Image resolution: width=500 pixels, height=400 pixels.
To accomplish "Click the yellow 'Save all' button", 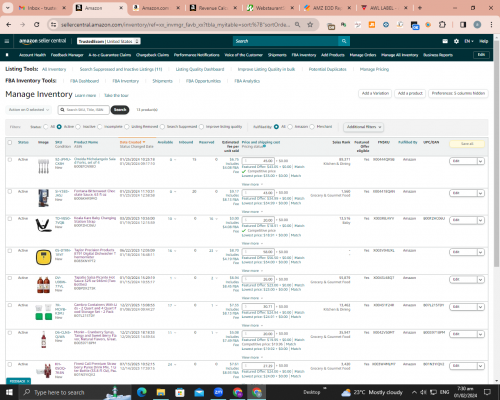I will coord(467,144).
